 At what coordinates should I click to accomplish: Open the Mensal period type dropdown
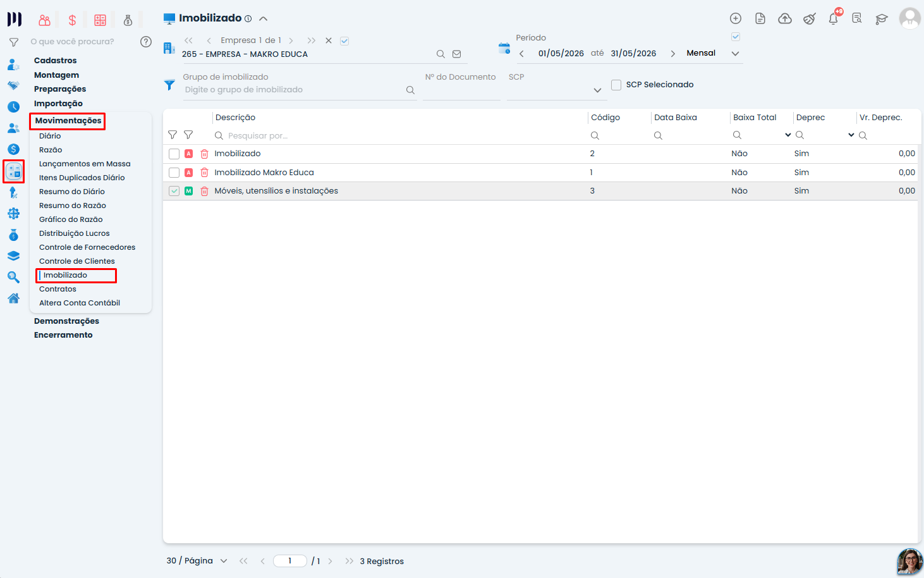tap(735, 54)
